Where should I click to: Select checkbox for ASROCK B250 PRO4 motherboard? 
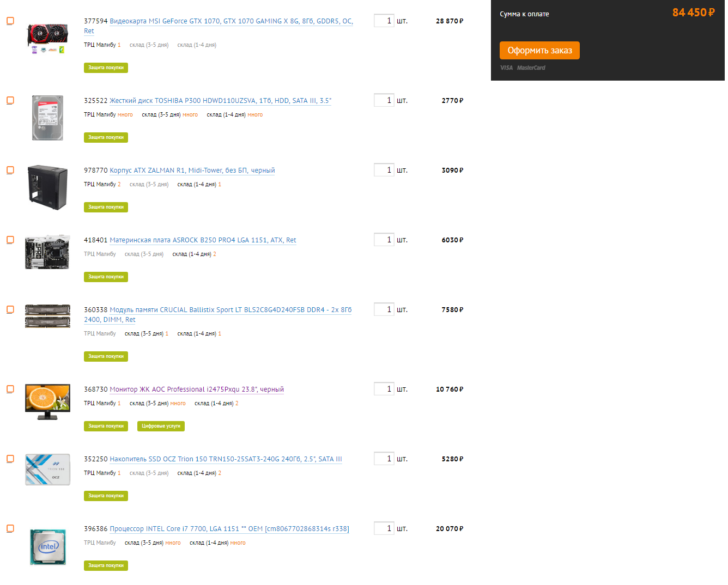point(10,240)
